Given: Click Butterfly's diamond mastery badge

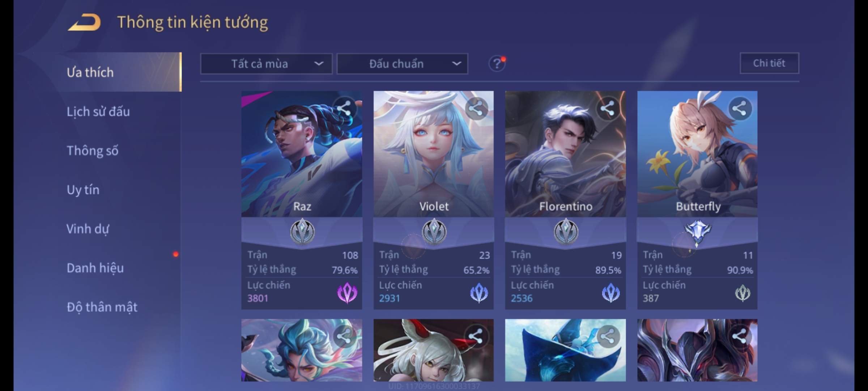Looking at the screenshot, I should pyautogui.click(x=698, y=232).
